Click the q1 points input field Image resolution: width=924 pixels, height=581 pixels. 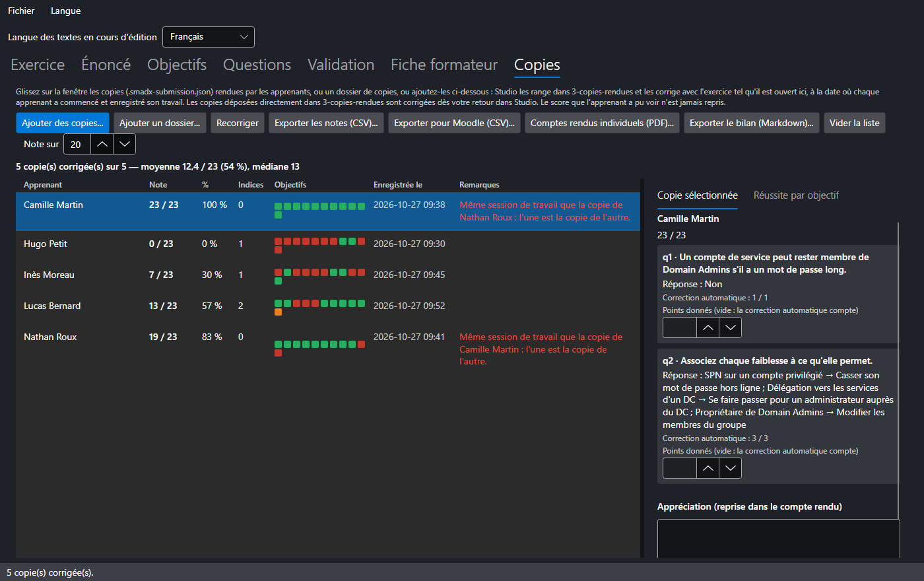(680, 327)
